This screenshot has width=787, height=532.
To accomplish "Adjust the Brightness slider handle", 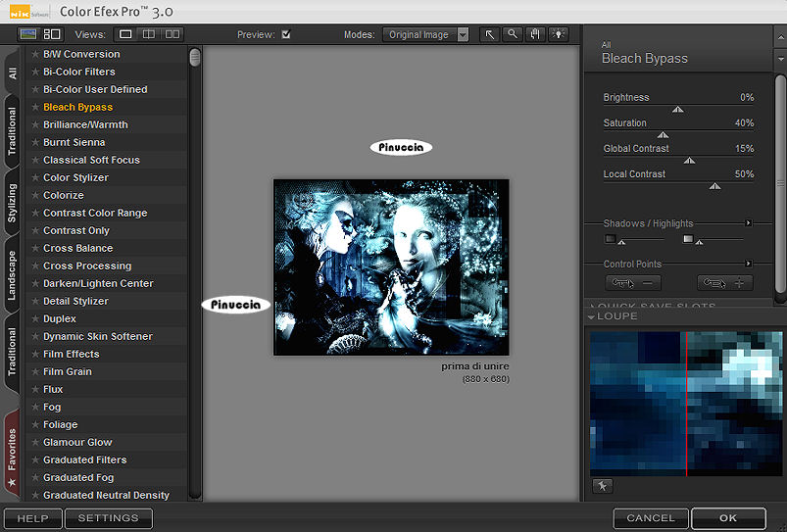I will point(678,110).
